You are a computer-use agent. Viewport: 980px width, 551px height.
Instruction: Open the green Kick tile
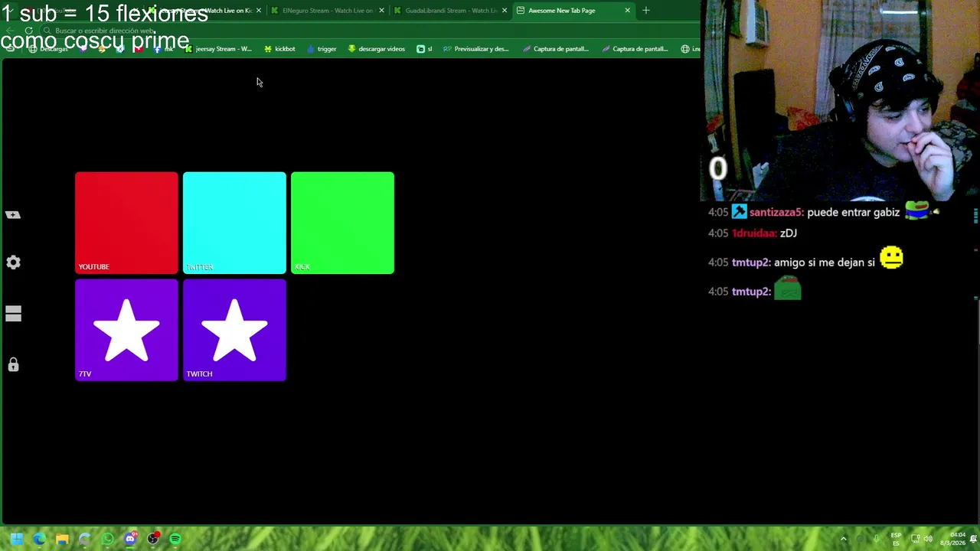(342, 223)
